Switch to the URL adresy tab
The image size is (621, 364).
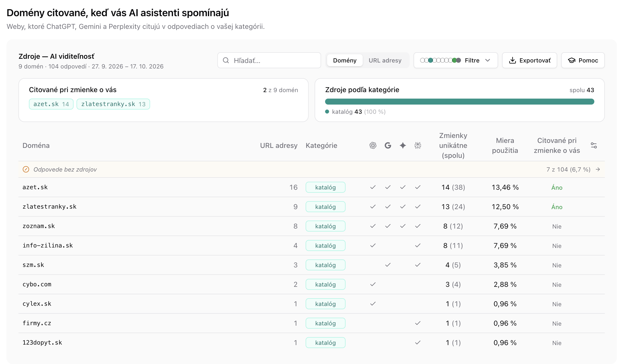pyautogui.click(x=385, y=61)
